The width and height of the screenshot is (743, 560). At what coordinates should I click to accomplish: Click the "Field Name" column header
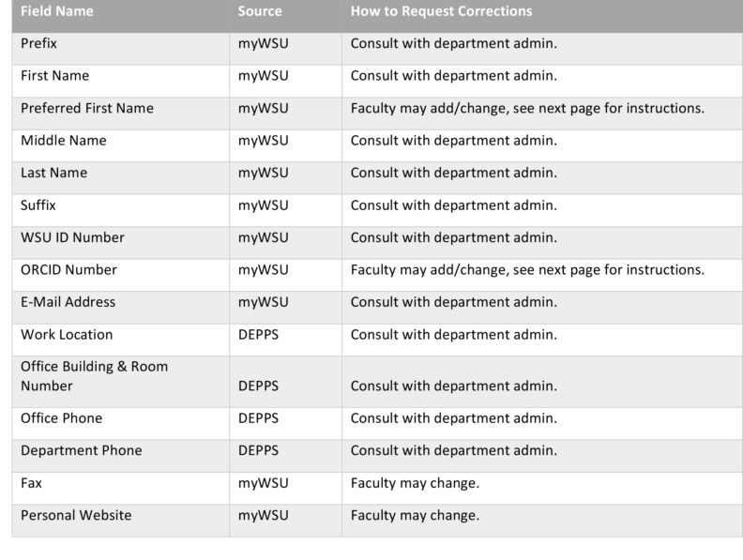tap(57, 12)
